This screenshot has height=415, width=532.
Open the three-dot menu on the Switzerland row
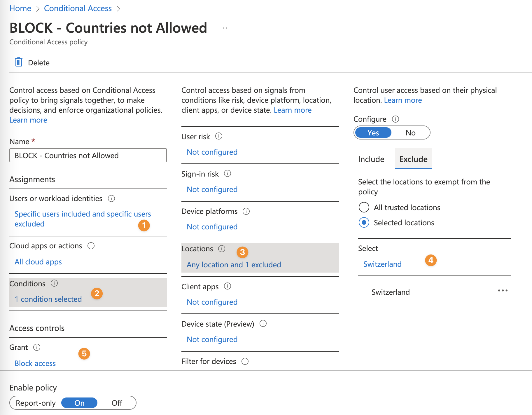click(x=503, y=291)
